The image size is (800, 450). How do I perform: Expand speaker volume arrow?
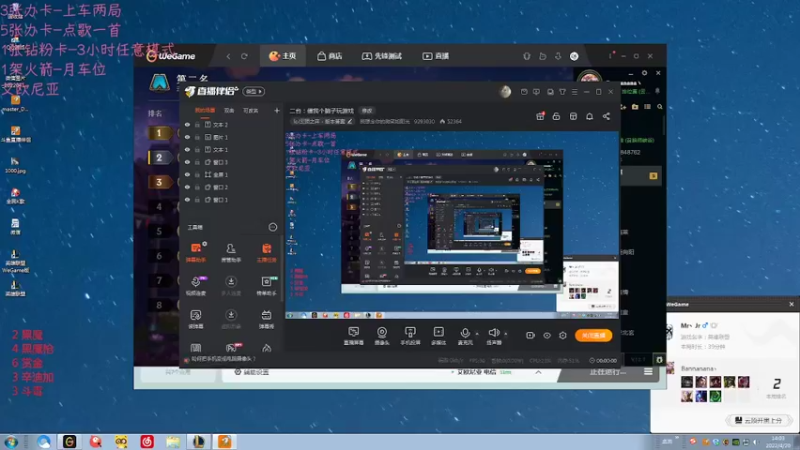506,334
